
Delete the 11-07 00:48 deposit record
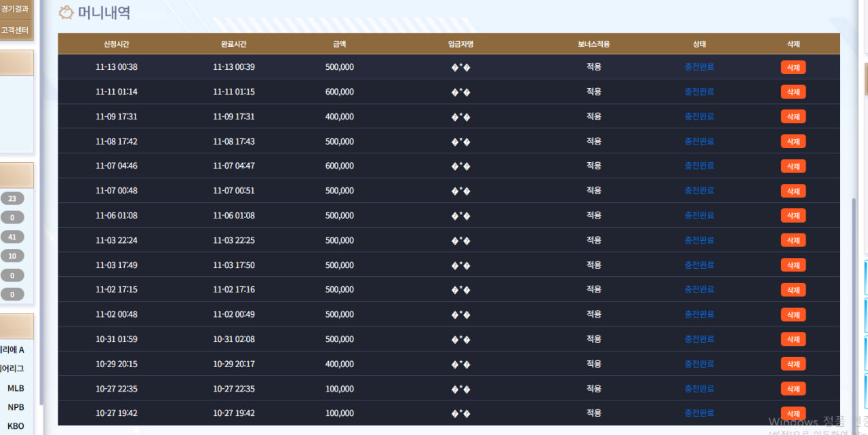pyautogui.click(x=793, y=191)
